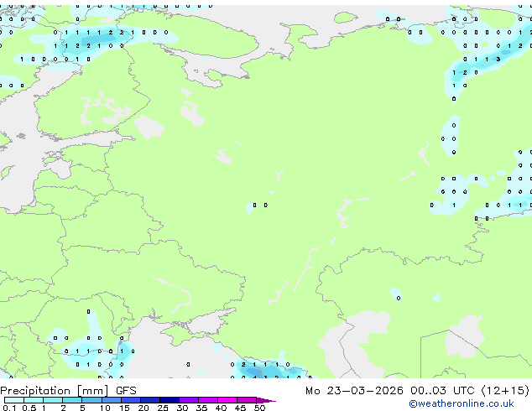Click the 25–30 mm dark blue legend swatch
The height and width of the screenshot is (411, 532).
(x=170, y=400)
